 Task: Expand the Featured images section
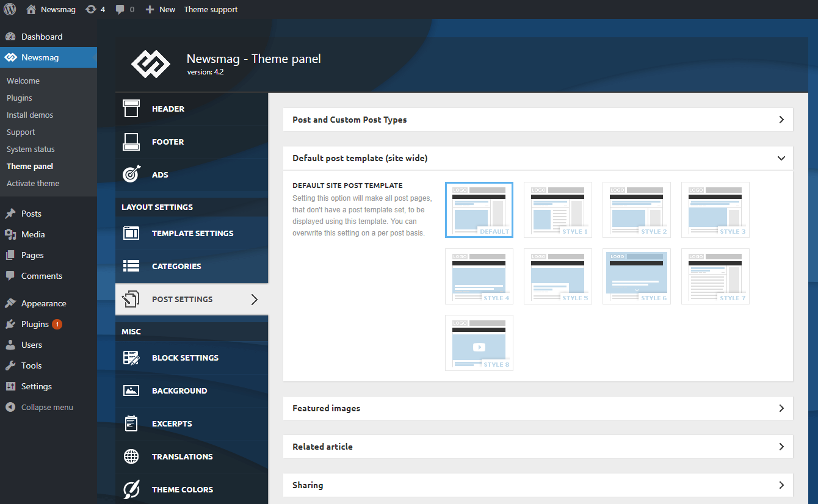(538, 408)
